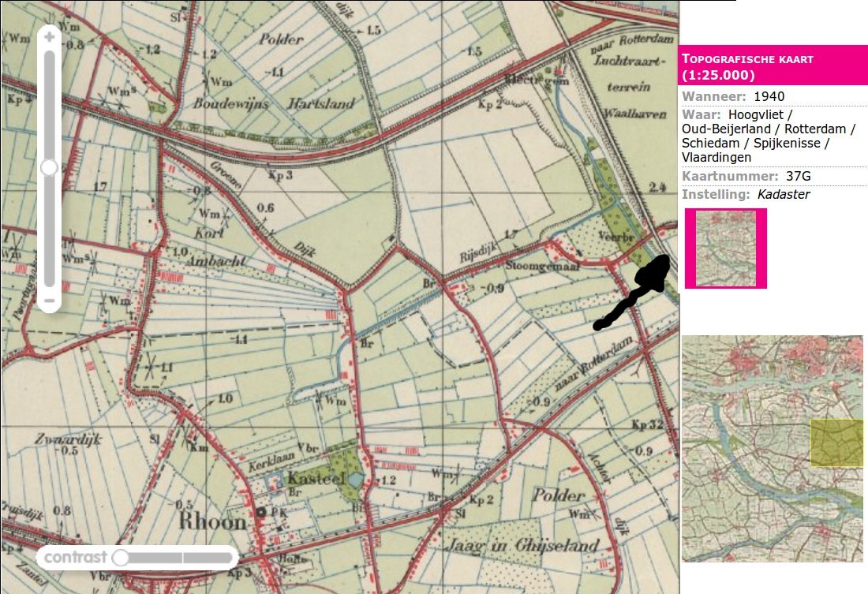Click the Topografische kaart pink header
This screenshot has height=594, width=868.
coord(773,67)
